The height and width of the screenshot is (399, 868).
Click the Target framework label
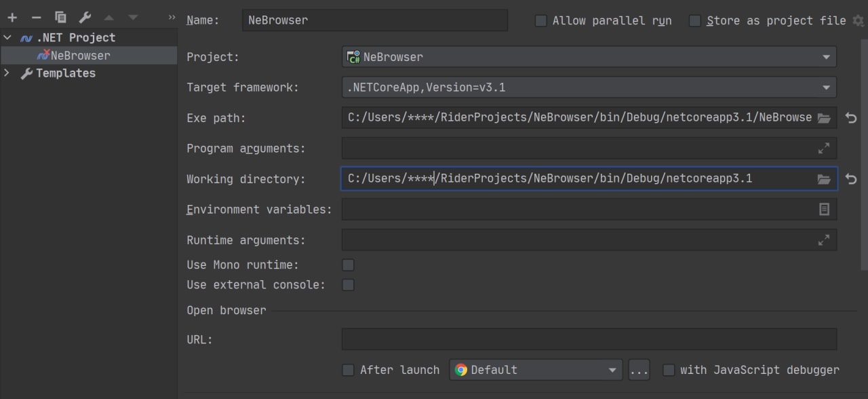[x=243, y=88]
